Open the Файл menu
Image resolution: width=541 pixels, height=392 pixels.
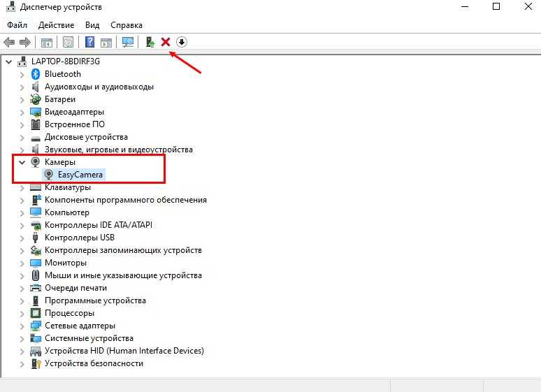[17, 25]
